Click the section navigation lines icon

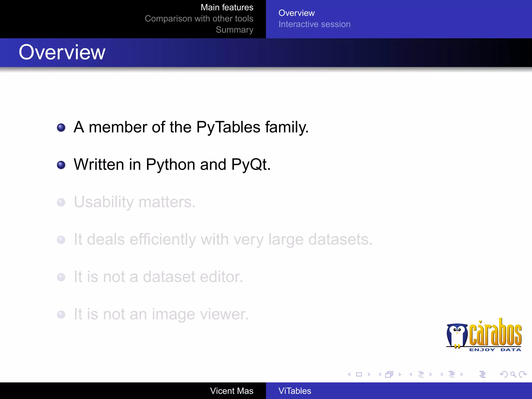point(452,374)
